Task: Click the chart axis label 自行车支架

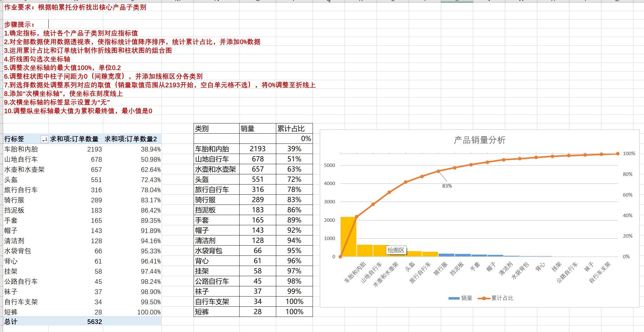Action: click(x=600, y=272)
